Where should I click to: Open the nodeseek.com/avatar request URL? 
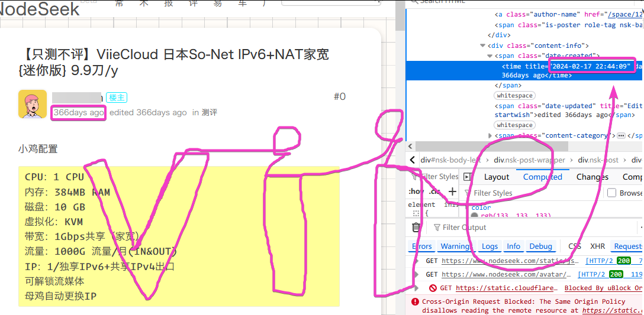pos(506,274)
